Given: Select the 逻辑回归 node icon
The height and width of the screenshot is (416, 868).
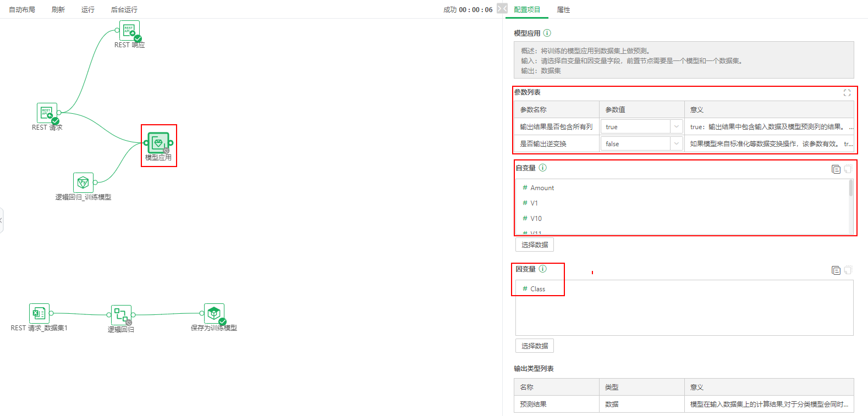Looking at the screenshot, I should click(x=121, y=315).
